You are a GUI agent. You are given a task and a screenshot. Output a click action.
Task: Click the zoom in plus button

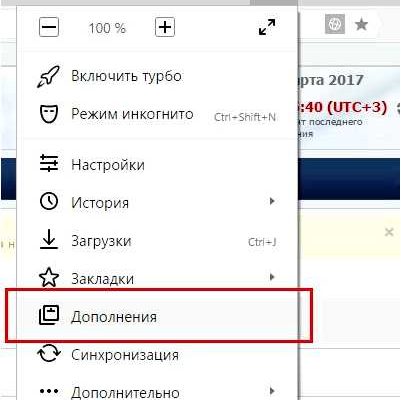pos(165,27)
